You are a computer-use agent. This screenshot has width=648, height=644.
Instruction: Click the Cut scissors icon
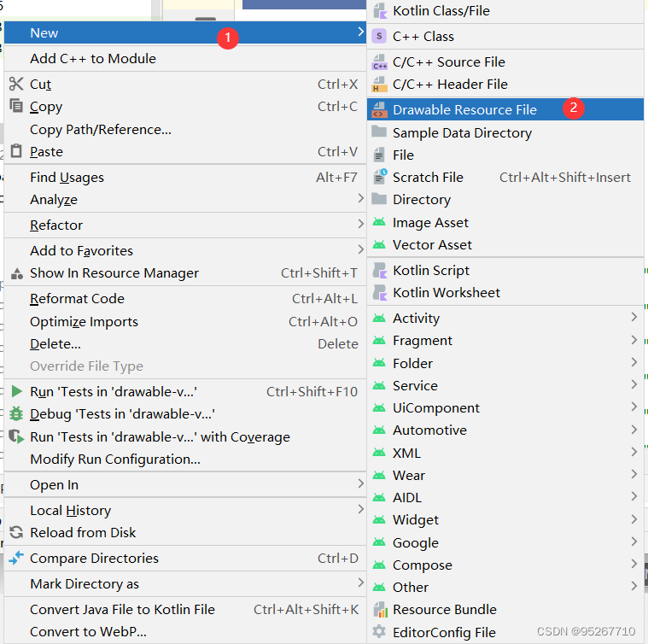(x=16, y=84)
